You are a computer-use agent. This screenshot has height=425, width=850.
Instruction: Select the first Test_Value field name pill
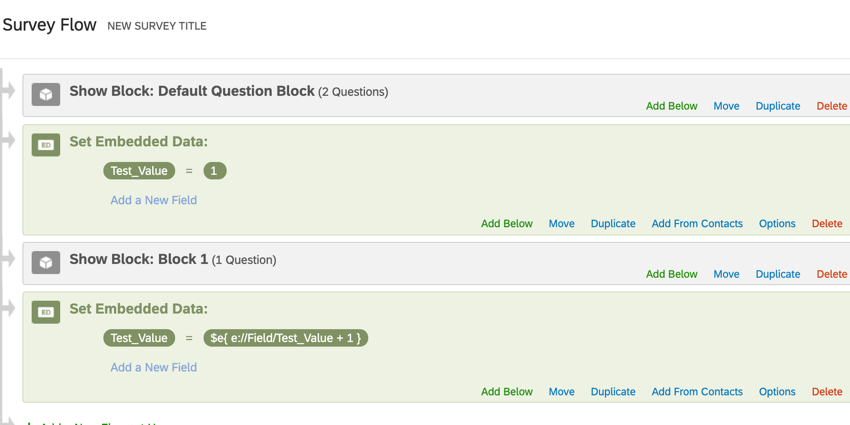click(x=139, y=171)
